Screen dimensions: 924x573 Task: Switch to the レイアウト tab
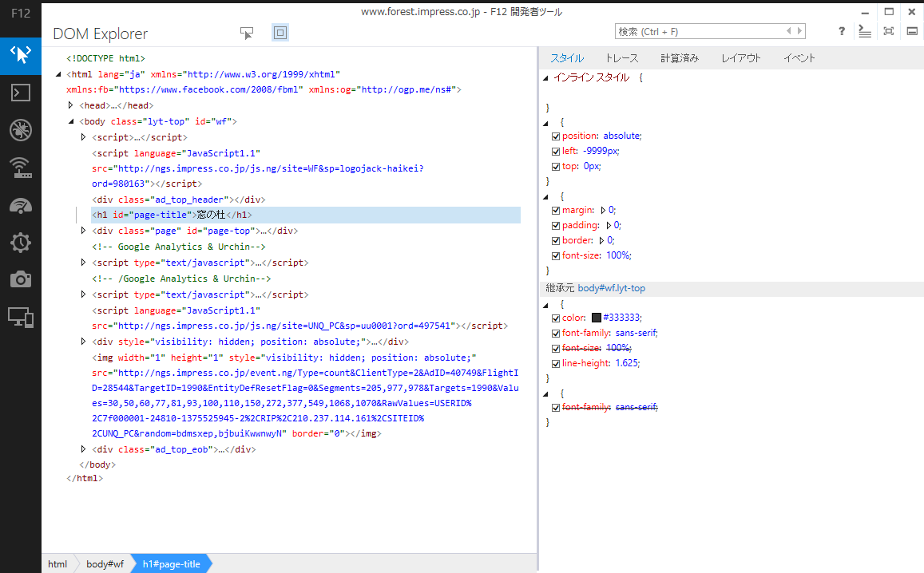(740, 57)
